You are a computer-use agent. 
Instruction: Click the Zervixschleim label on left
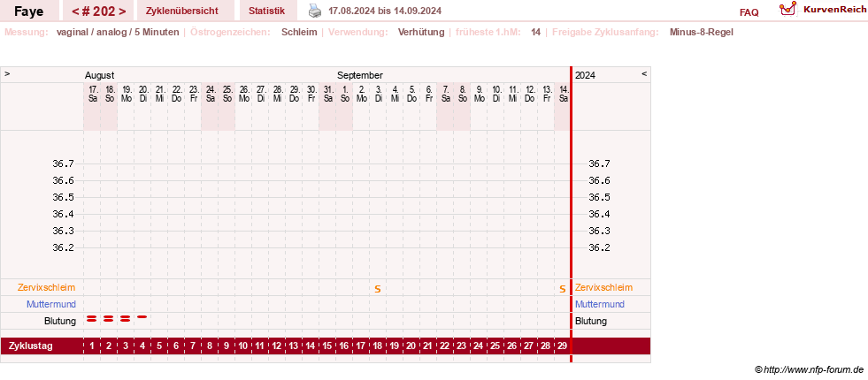(47, 287)
